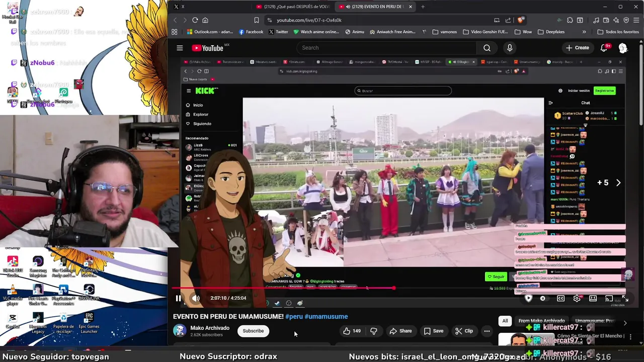Select the All filter chip
The height and width of the screenshot is (362, 644).
[505, 321]
